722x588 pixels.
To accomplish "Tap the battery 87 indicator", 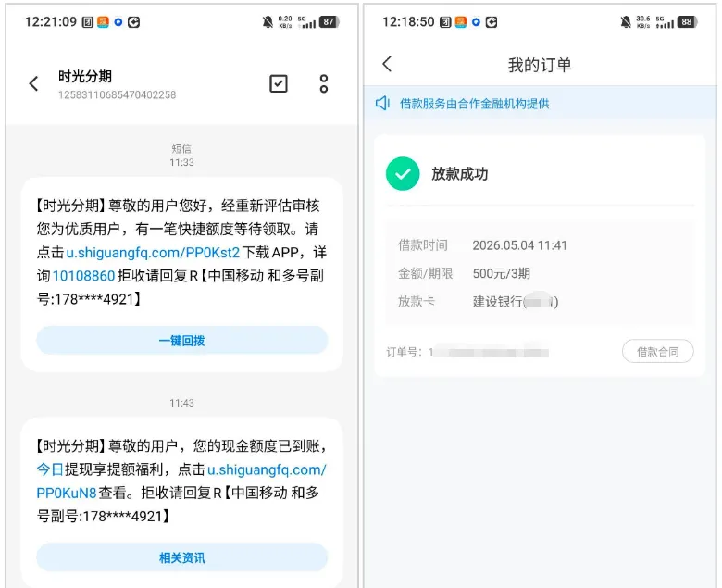I will 330,21.
